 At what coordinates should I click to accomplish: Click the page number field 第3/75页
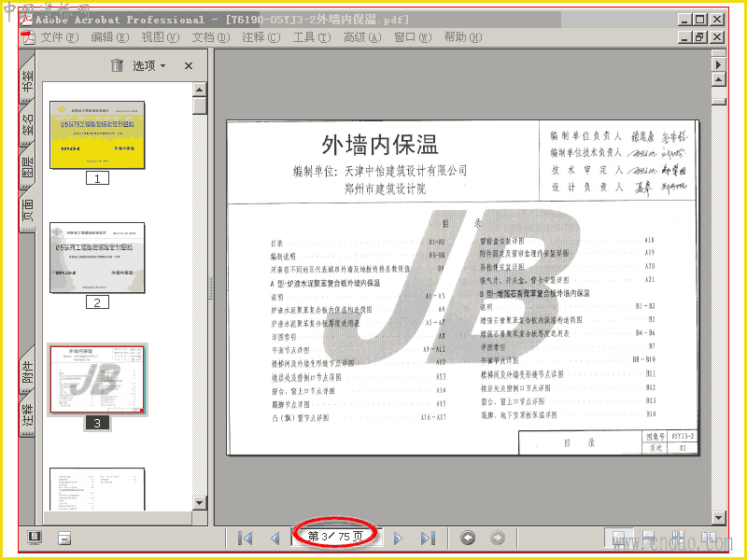(x=335, y=536)
